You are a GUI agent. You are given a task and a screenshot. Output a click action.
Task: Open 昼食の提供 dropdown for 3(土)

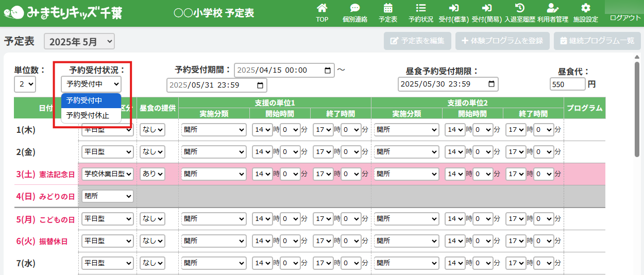pyautogui.click(x=152, y=174)
